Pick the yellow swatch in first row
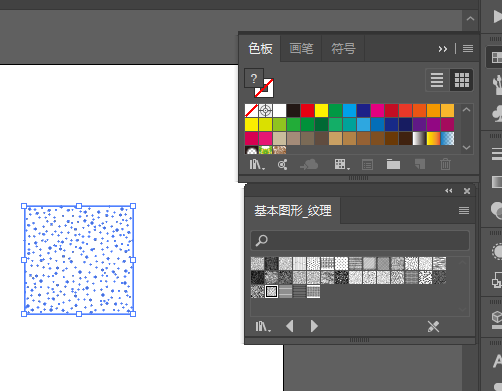Image resolution: width=502 pixels, height=391 pixels. pyautogui.click(x=321, y=111)
